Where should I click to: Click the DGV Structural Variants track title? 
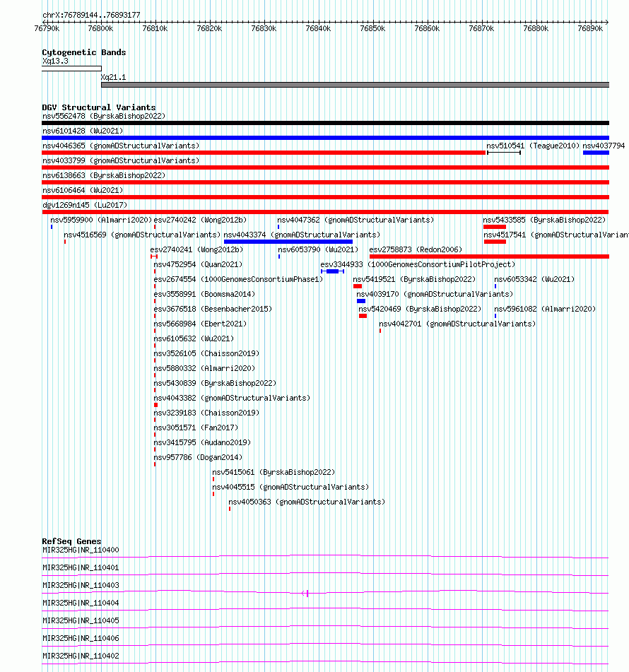pos(99,107)
